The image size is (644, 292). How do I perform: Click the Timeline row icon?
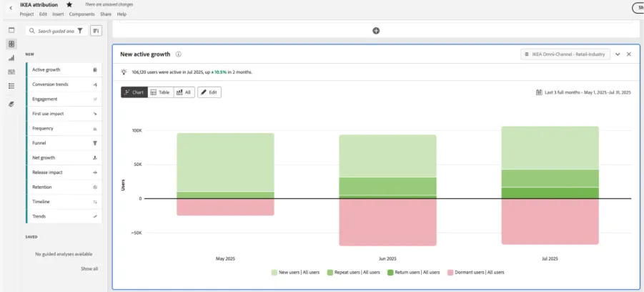(95, 202)
